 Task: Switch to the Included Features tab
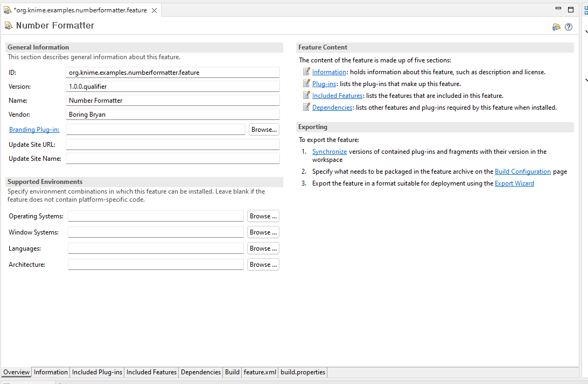151,372
